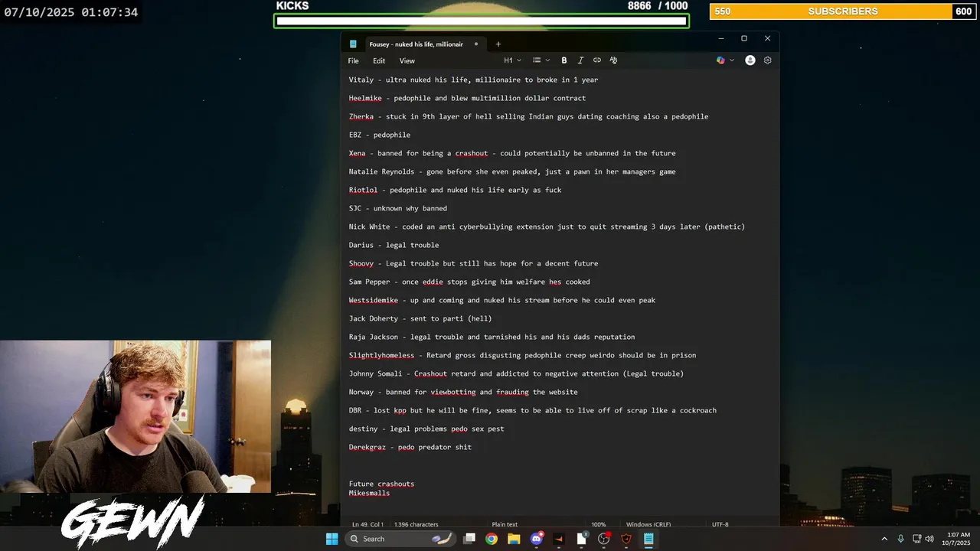Insert a link with the link icon
This screenshot has height=551, width=980.
pos(597,60)
